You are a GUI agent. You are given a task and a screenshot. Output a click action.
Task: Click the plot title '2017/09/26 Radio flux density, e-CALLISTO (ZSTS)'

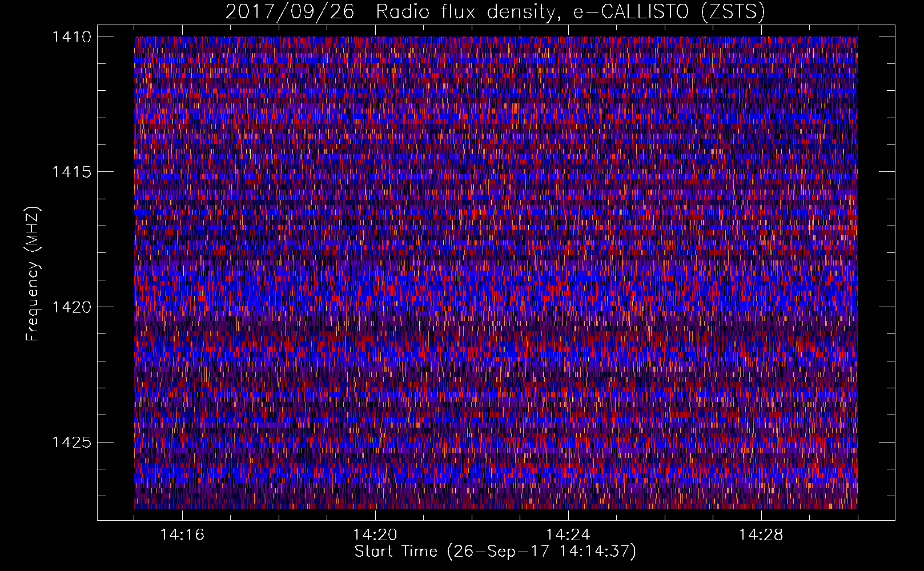point(495,12)
